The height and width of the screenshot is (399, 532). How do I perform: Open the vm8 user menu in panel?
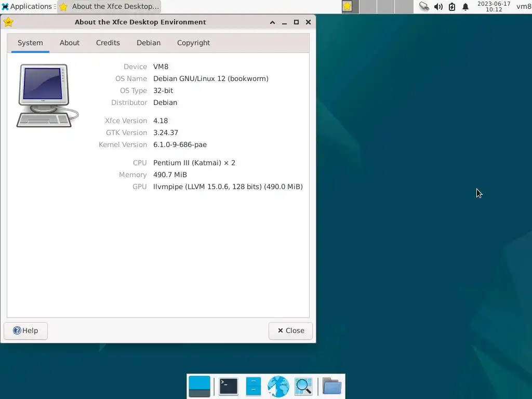click(x=524, y=6)
